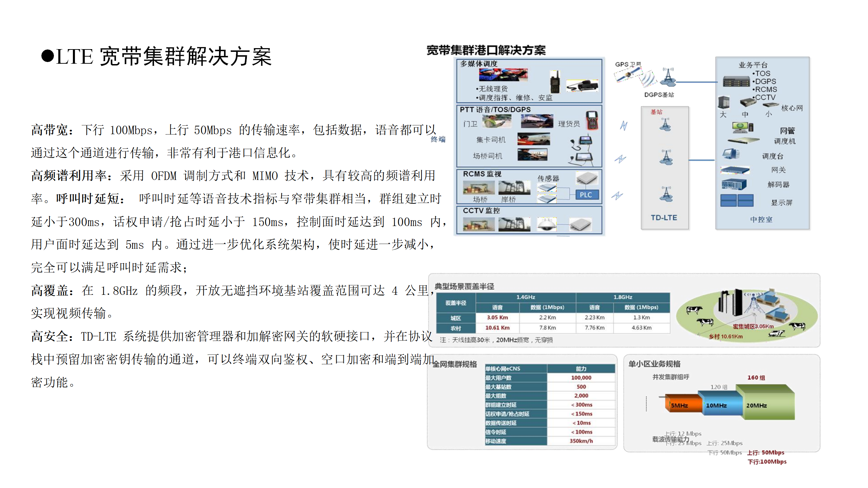Click the top base station tower under 基站
This screenshot has height=488, width=868.
(x=665, y=124)
